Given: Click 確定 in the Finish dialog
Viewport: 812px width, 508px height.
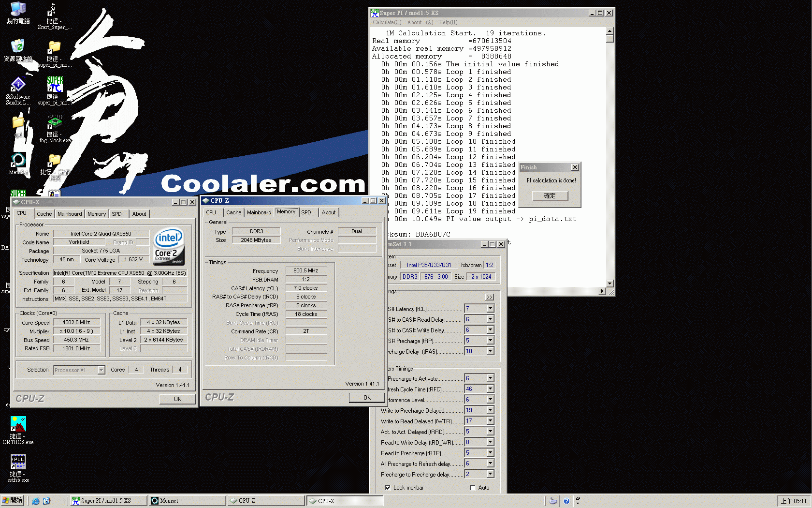Looking at the screenshot, I should pos(550,196).
